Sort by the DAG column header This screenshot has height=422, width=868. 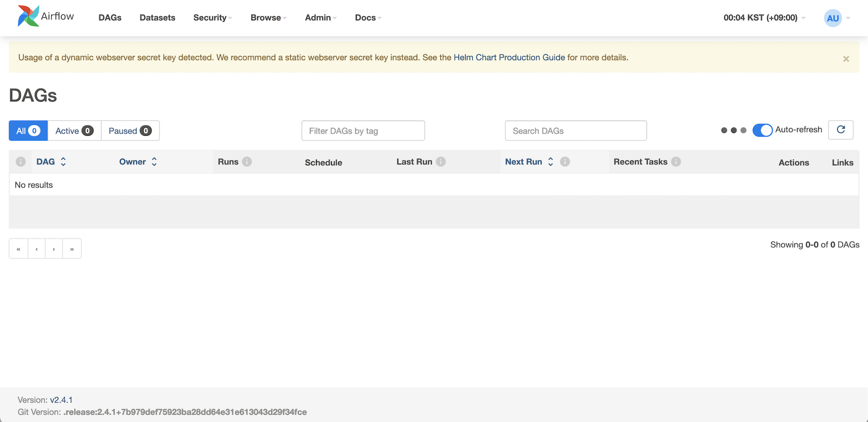[46, 161]
